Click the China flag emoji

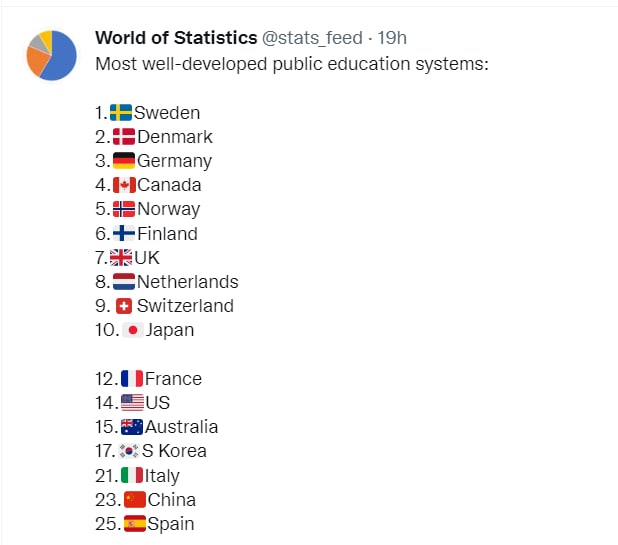tap(133, 500)
